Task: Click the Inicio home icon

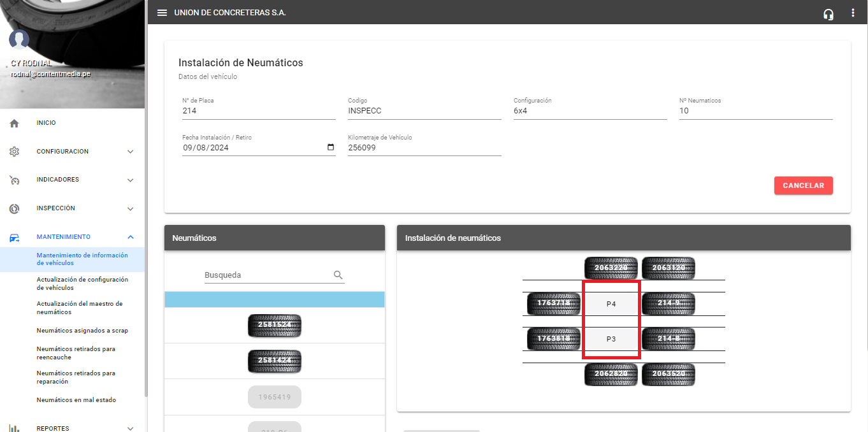Action: 15,123
